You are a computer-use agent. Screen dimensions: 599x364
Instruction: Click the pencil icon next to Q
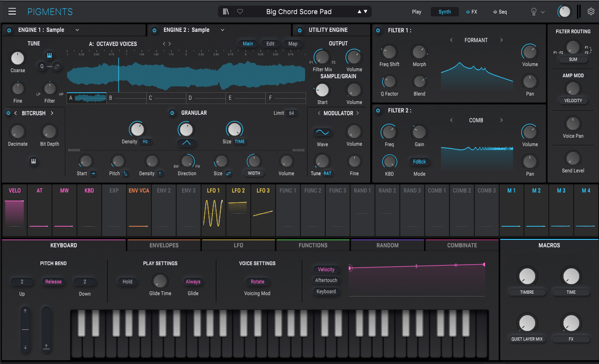tap(57, 67)
